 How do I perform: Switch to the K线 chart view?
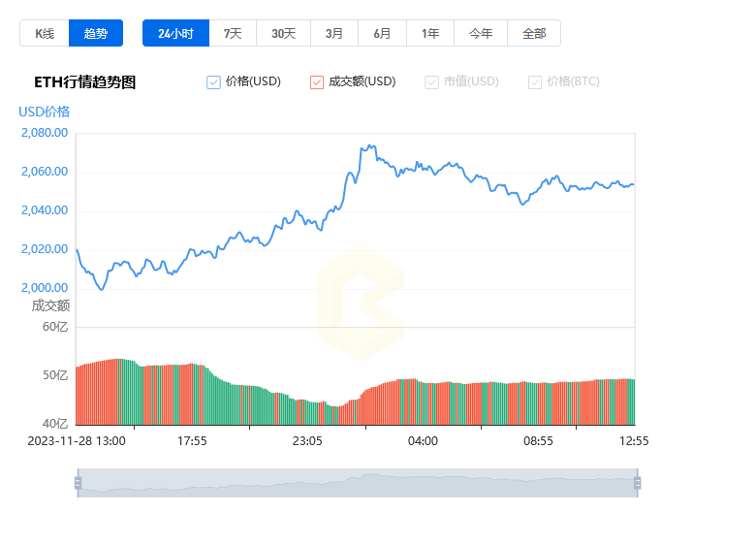click(x=45, y=33)
